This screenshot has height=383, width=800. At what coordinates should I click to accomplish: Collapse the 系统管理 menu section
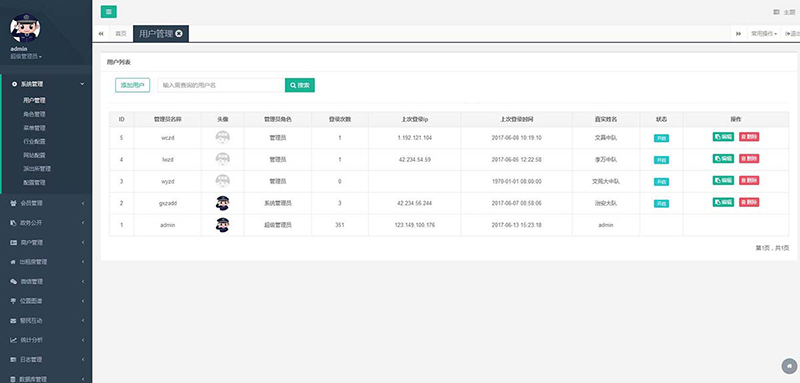(x=83, y=84)
